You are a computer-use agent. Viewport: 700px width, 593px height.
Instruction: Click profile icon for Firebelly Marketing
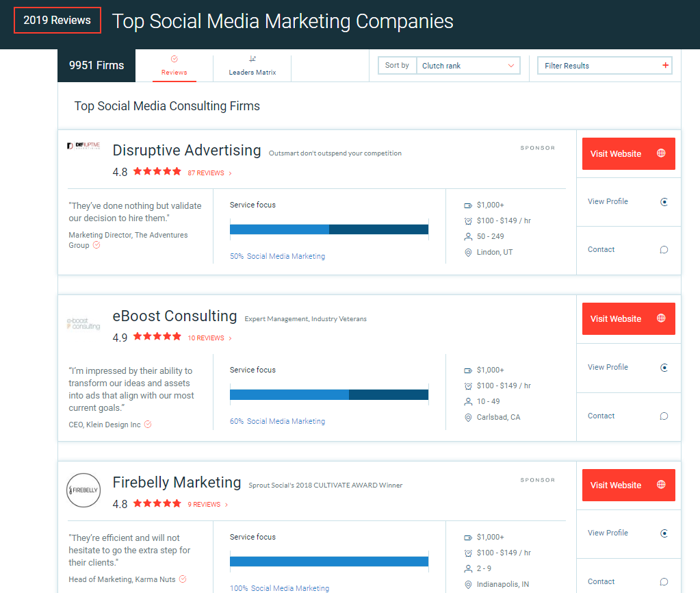[664, 533]
